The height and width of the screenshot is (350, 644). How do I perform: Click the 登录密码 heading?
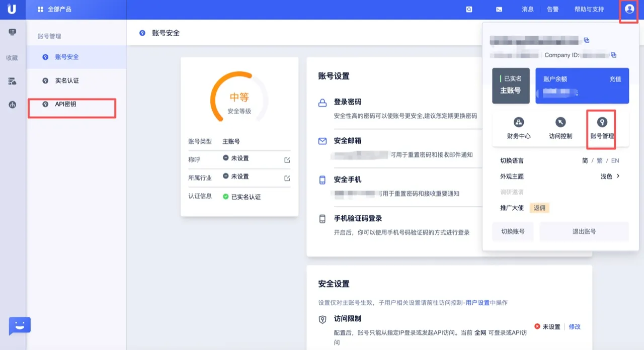[348, 102]
